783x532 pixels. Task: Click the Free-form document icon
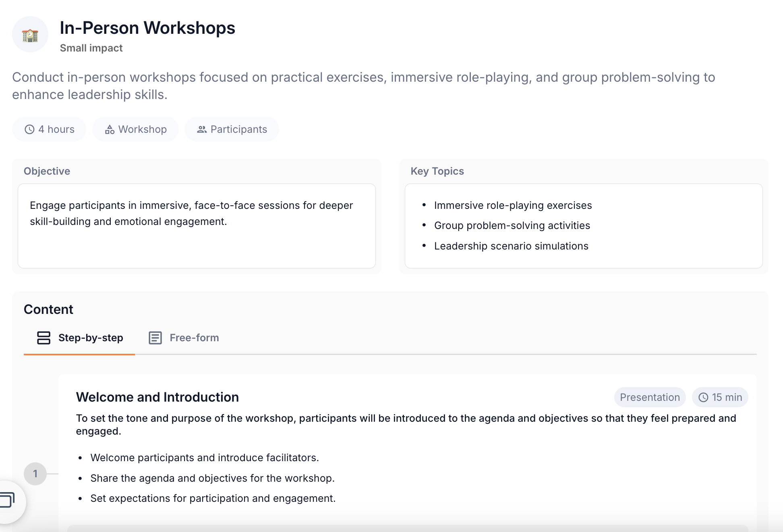click(155, 338)
